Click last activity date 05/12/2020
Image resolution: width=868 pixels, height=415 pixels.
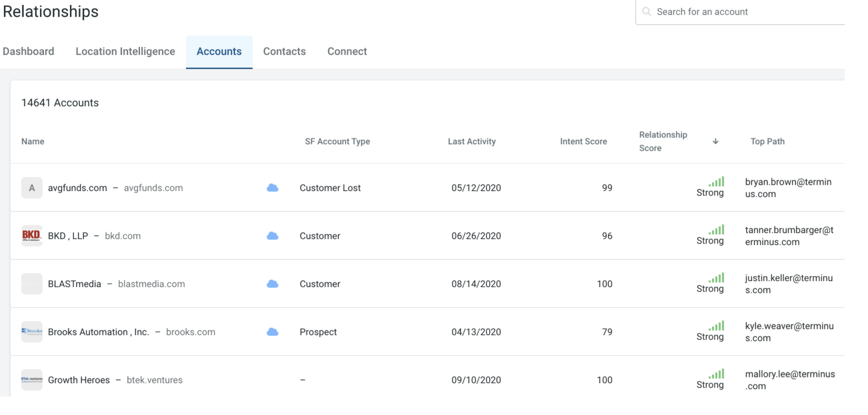476,188
